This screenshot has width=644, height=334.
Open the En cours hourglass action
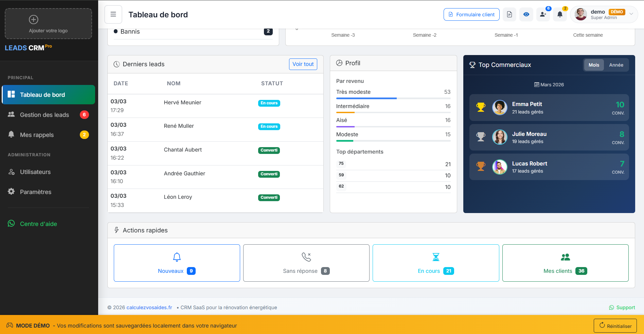coord(435,263)
